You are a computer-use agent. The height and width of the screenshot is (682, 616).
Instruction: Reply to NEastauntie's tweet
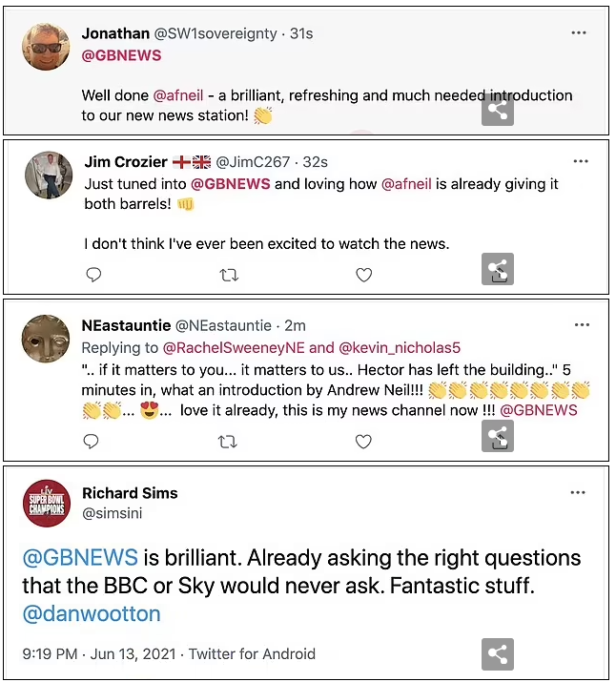click(x=93, y=442)
